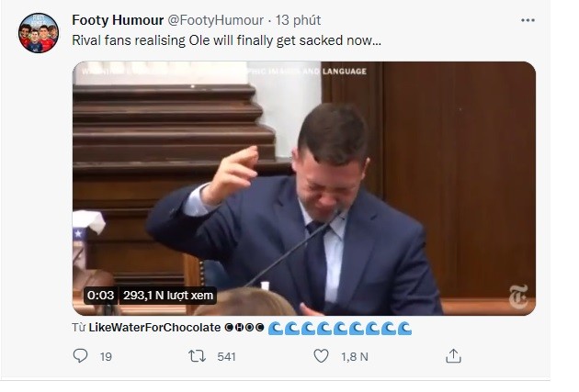Click the Footy Humour display name

(113, 19)
